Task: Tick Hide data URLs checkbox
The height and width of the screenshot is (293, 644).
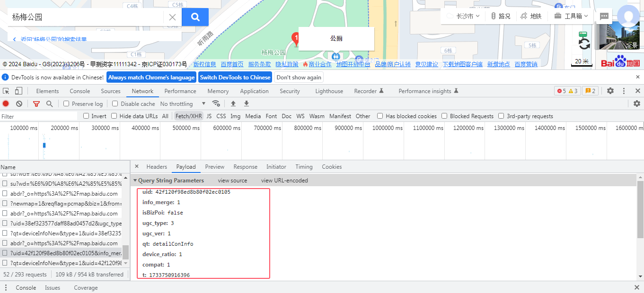Action: 114,116
